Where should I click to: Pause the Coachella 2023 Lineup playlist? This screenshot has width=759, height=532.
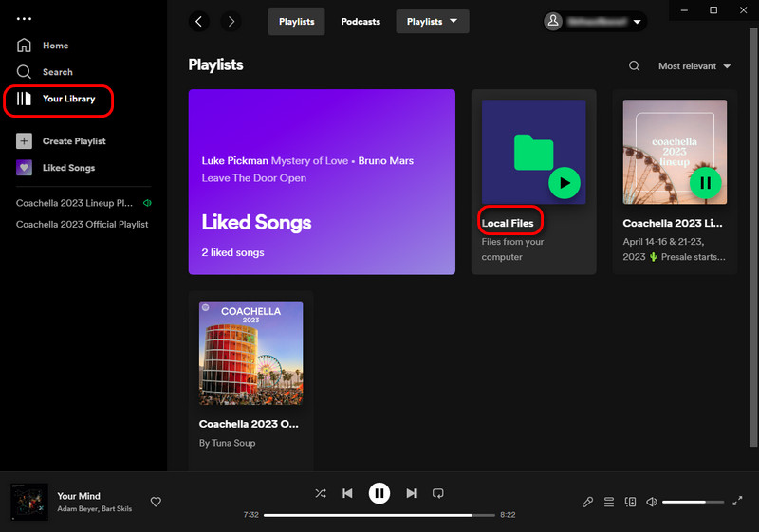[x=705, y=183]
